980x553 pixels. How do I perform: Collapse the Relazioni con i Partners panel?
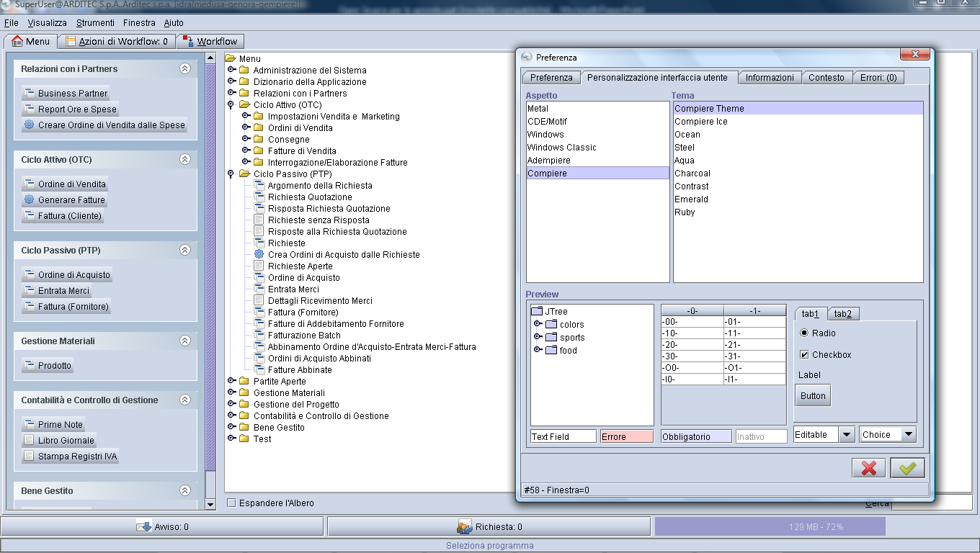[x=184, y=69]
